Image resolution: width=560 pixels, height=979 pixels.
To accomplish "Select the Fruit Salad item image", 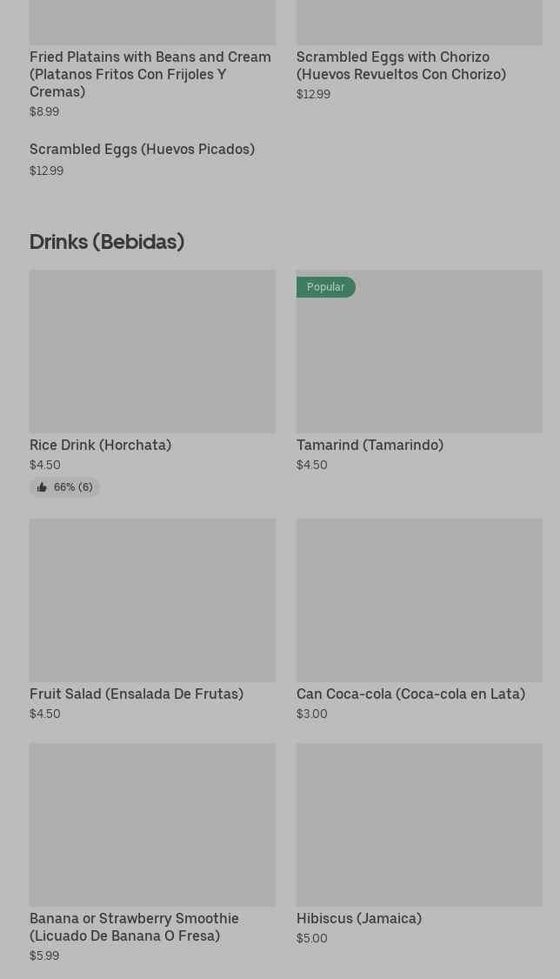I will tap(152, 600).
